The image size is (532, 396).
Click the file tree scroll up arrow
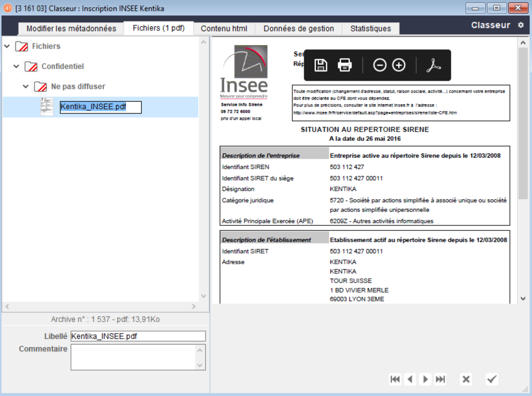[x=204, y=42]
